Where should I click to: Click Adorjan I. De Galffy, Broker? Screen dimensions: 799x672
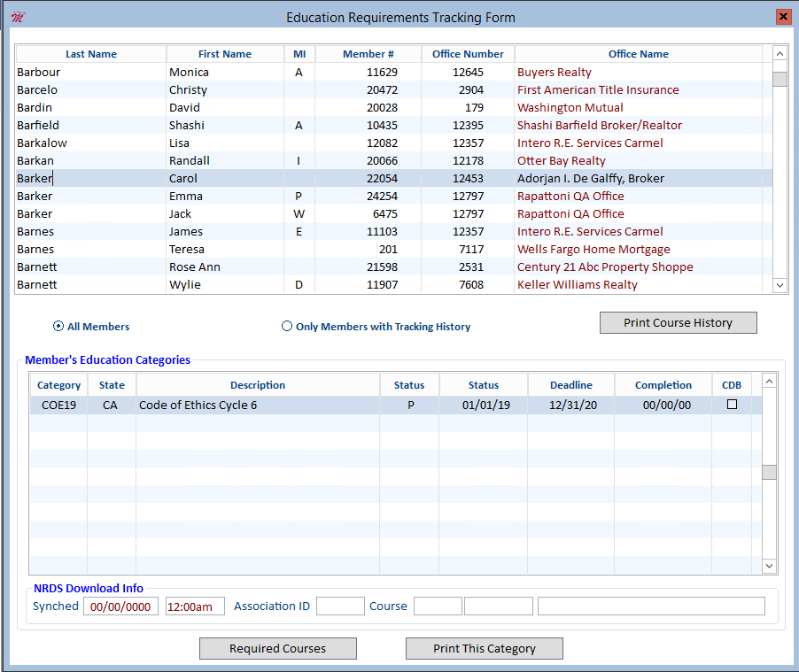coord(591,178)
